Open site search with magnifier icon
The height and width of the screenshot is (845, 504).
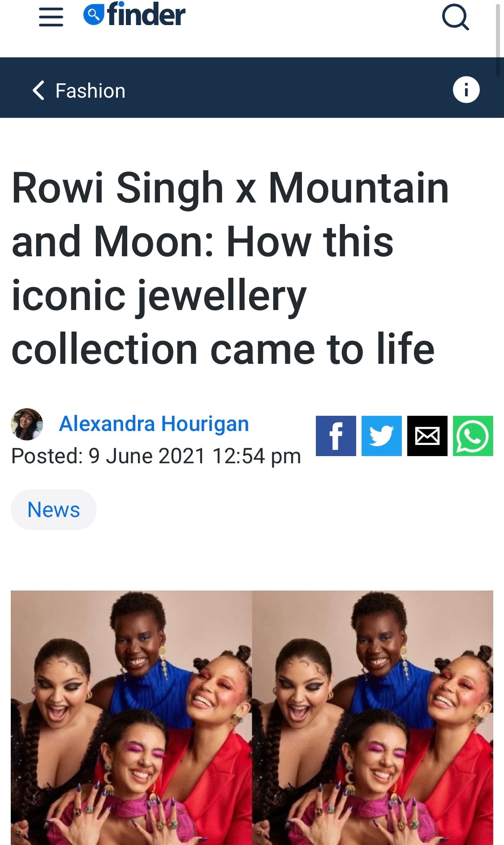click(456, 17)
